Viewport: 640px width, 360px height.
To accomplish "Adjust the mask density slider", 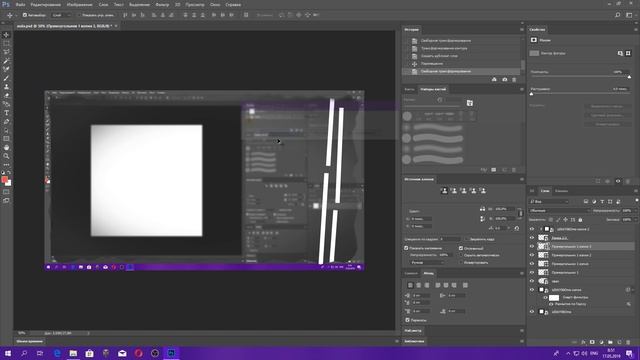I will [629, 77].
